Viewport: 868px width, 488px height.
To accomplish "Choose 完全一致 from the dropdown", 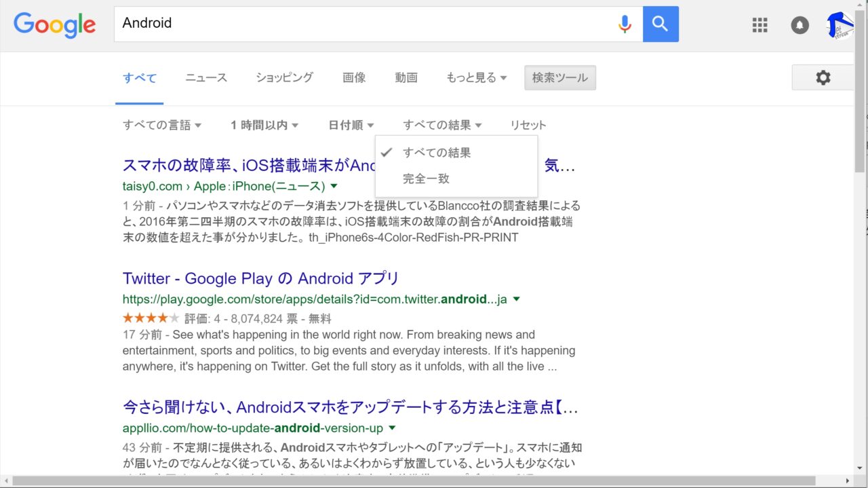I will [426, 179].
